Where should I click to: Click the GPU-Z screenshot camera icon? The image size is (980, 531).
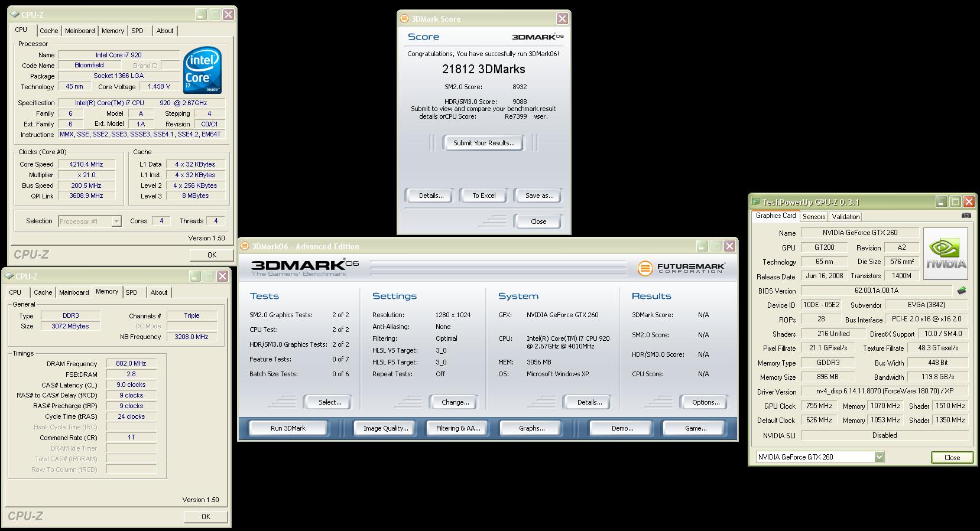966,216
